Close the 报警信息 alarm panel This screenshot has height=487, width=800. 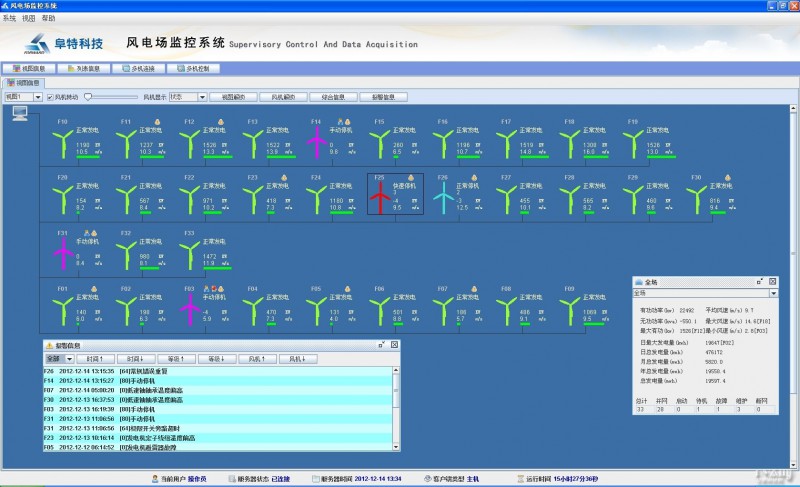tap(394, 345)
